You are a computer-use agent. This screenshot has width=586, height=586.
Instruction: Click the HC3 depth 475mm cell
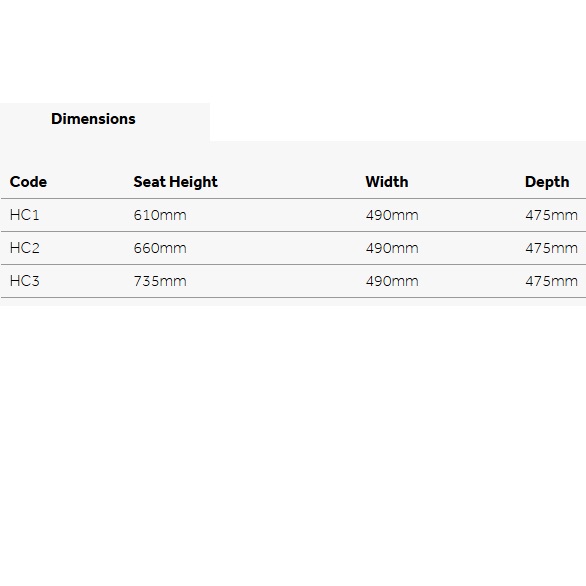552,281
